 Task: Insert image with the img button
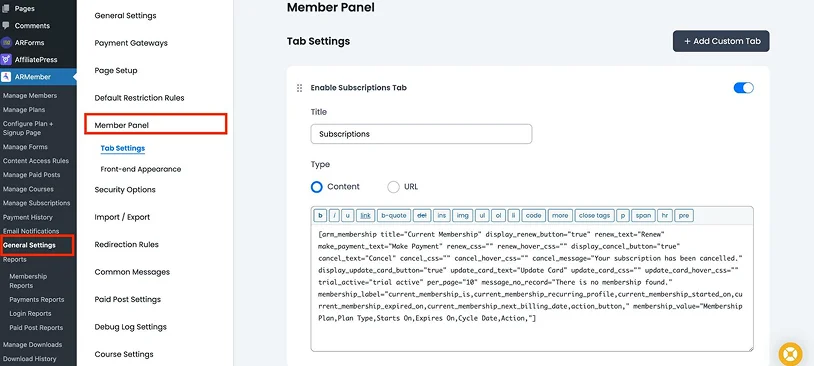click(x=463, y=215)
